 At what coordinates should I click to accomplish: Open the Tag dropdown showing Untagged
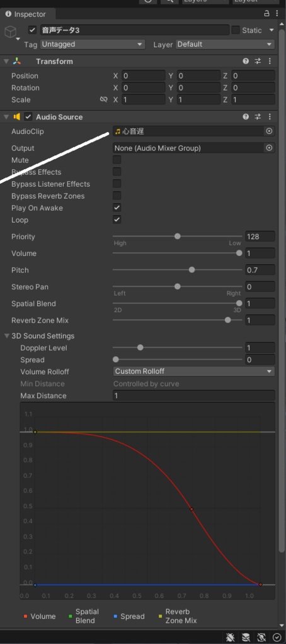(x=92, y=45)
